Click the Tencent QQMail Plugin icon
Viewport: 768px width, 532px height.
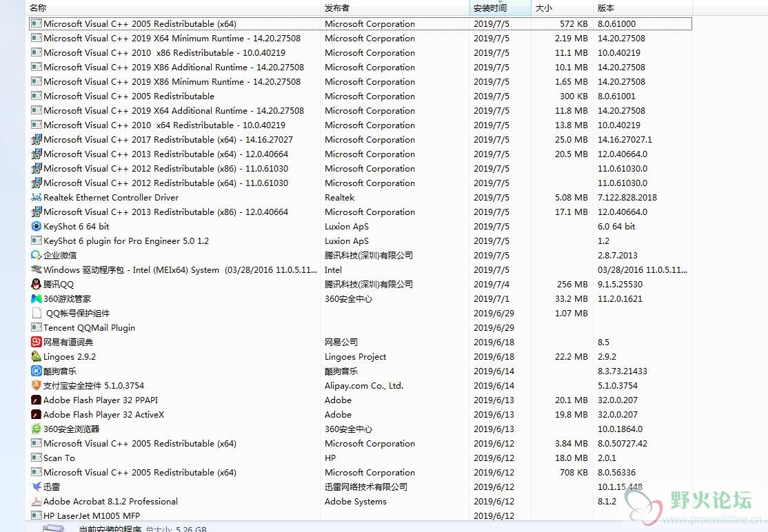(37, 327)
